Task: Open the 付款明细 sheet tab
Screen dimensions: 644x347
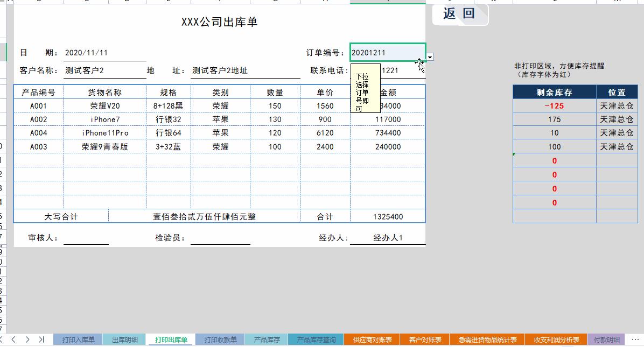Action: (606, 339)
